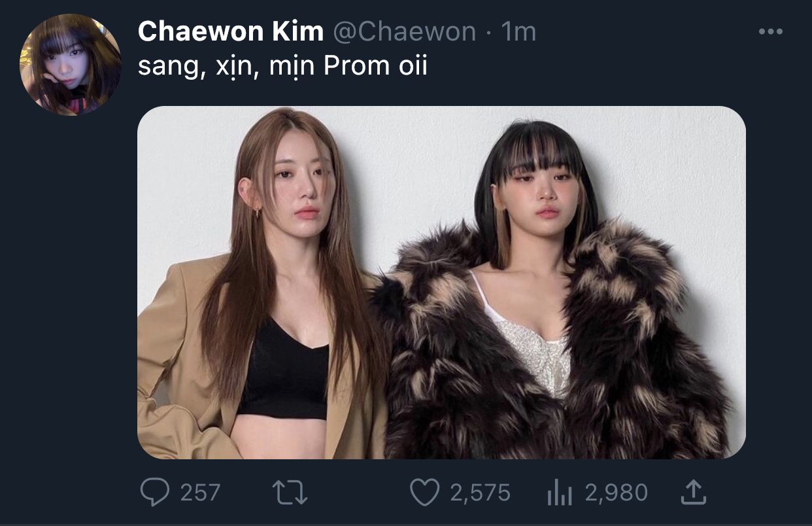Open the @Chaewon handle link
812x526 pixels.
coord(405,31)
